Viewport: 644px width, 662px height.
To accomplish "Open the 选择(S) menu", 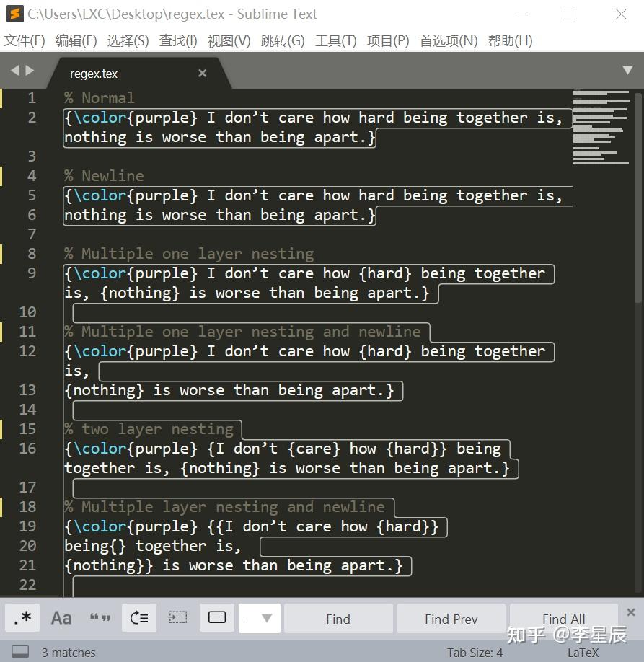I will click(x=128, y=41).
